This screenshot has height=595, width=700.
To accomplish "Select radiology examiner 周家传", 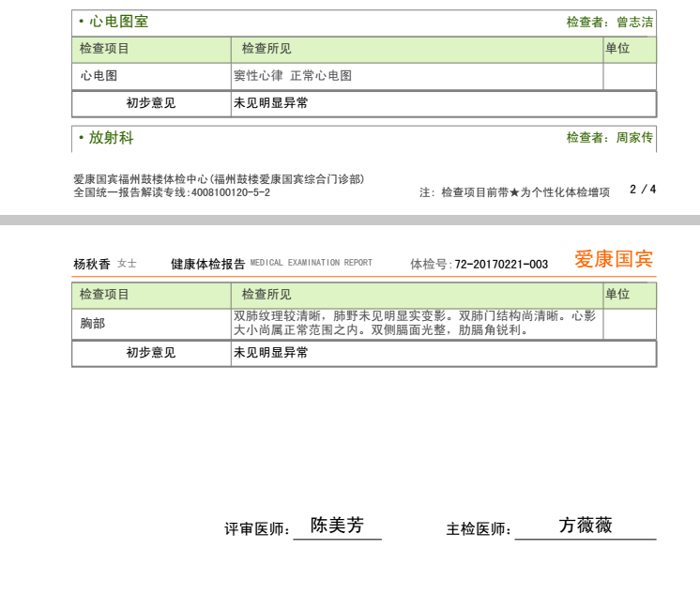I will [635, 137].
